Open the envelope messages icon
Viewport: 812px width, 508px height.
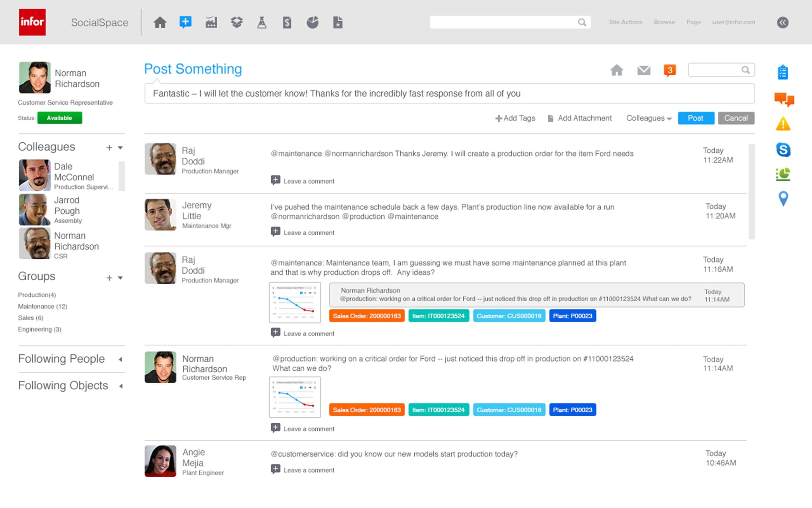pyautogui.click(x=644, y=71)
